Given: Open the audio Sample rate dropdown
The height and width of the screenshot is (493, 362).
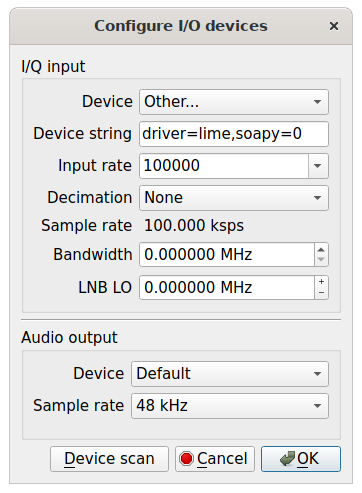Looking at the screenshot, I should (230, 406).
